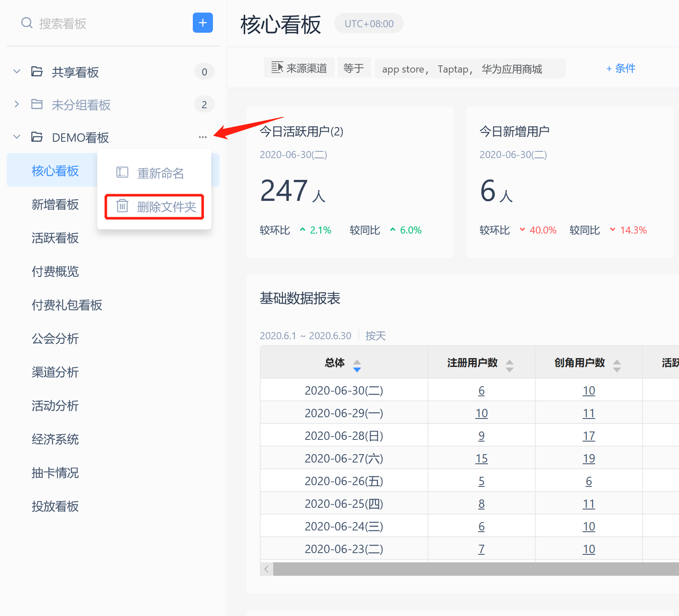The height and width of the screenshot is (616, 679).
Task: Click the 共享看板 folder icon
Action: coord(37,72)
